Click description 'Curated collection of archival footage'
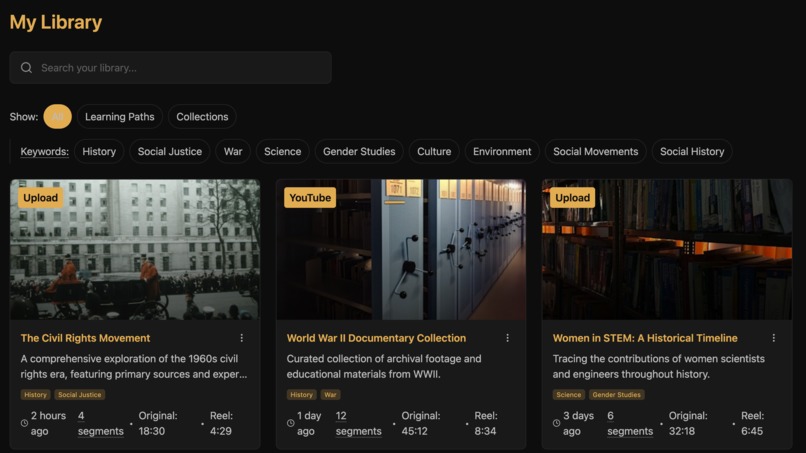Viewport: 806px width, 453px height. coord(384,366)
